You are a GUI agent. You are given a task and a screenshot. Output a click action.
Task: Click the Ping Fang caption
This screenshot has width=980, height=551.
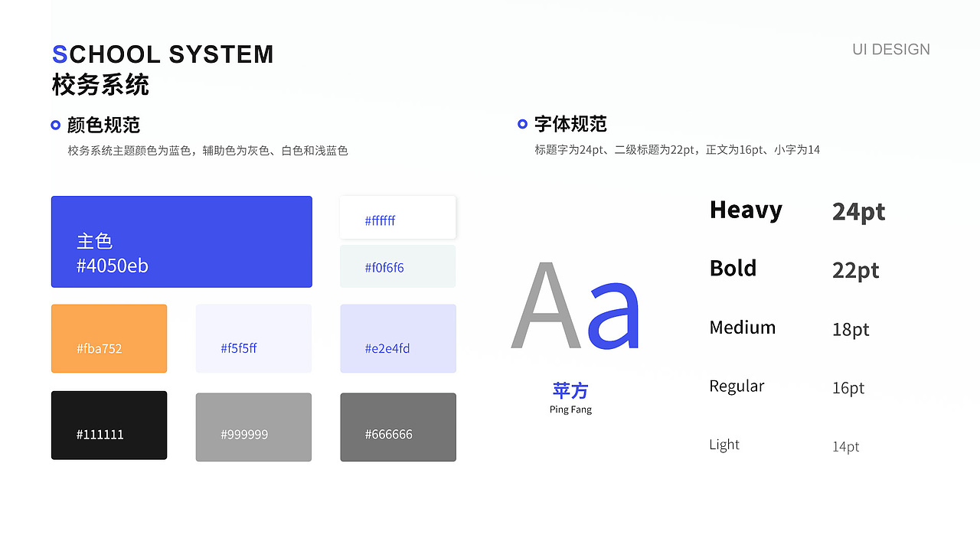[570, 409]
